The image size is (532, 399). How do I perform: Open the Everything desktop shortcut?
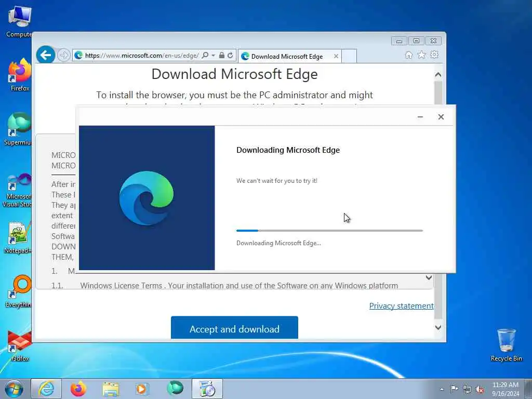(x=19, y=291)
